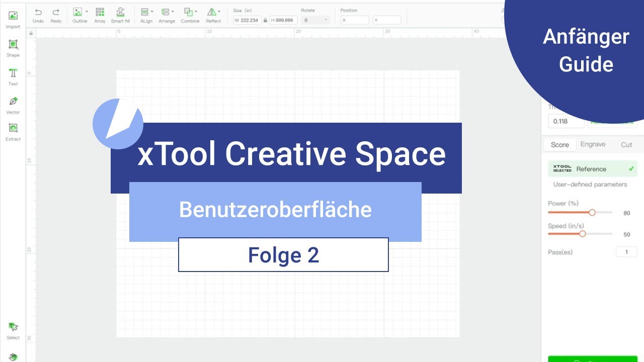This screenshot has width=644, height=362.
Task: Click the Align icon
Action: click(144, 12)
